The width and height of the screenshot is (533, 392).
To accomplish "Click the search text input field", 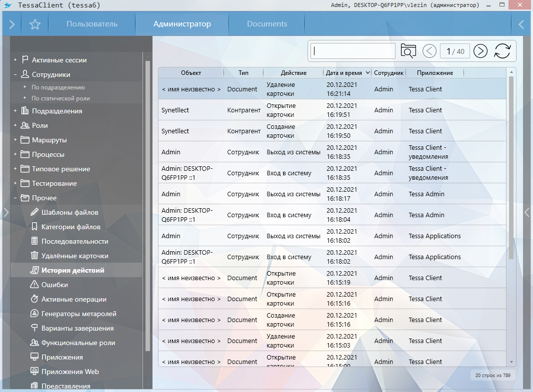I will coord(353,51).
